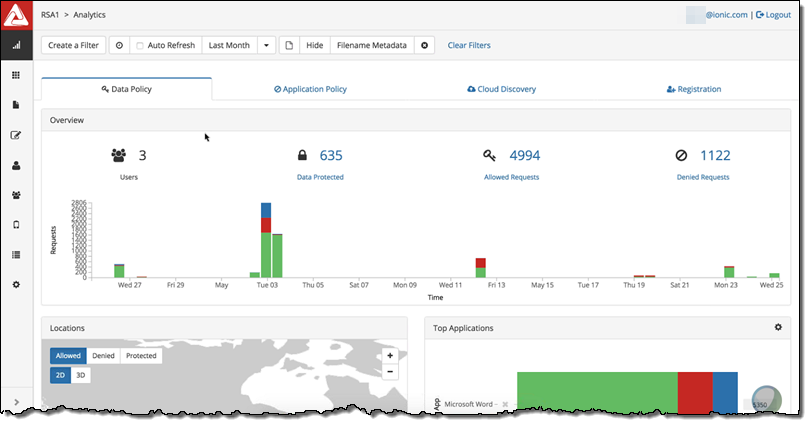Click the grid dashboard icon in sidebar
Image resolution: width=810 pixels, height=425 pixels.
15,75
